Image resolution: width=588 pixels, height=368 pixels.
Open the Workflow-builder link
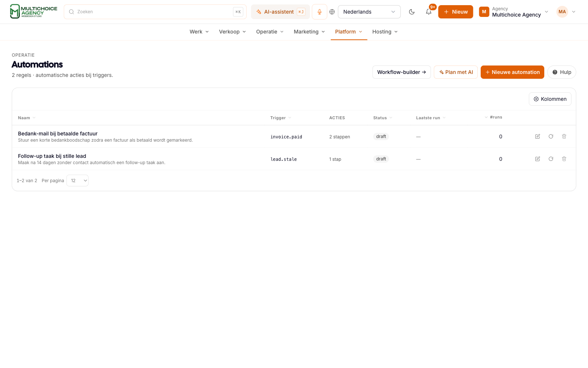point(401,72)
